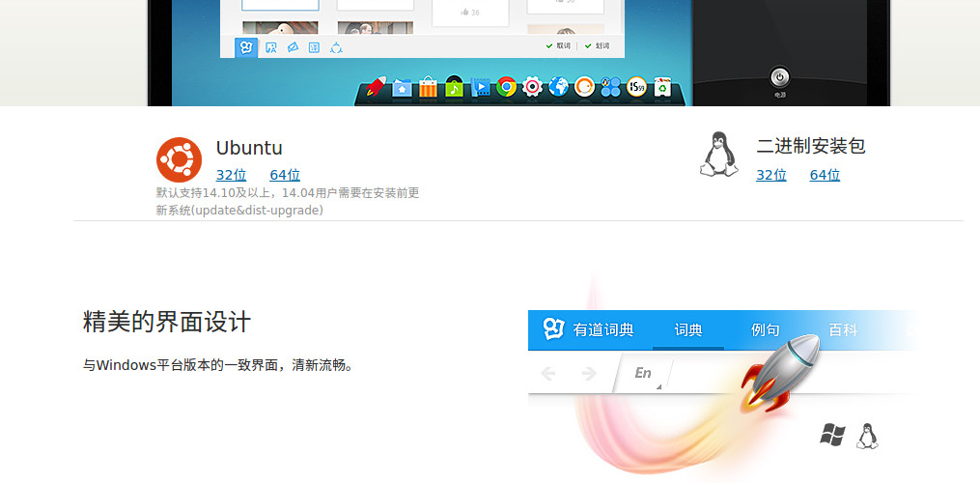980x483 pixels.
Task: Click the power button icon labeled 电源
Action: (780, 77)
